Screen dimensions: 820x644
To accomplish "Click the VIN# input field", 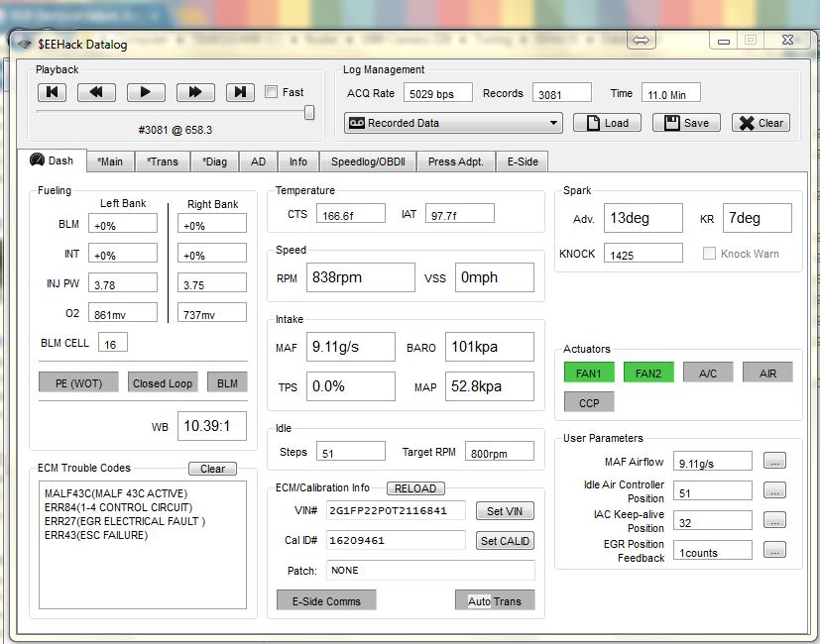I will tap(395, 511).
